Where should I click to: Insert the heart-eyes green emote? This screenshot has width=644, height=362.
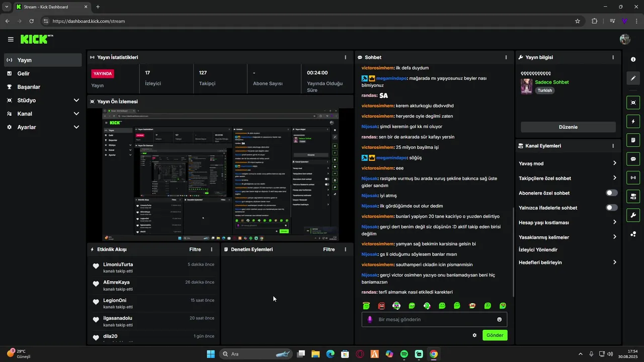coord(503,305)
